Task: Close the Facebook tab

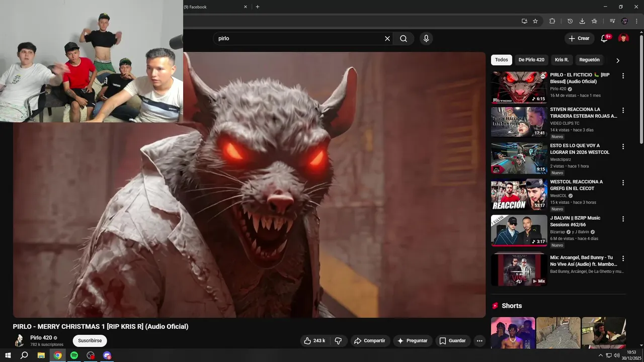Action: tap(246, 7)
